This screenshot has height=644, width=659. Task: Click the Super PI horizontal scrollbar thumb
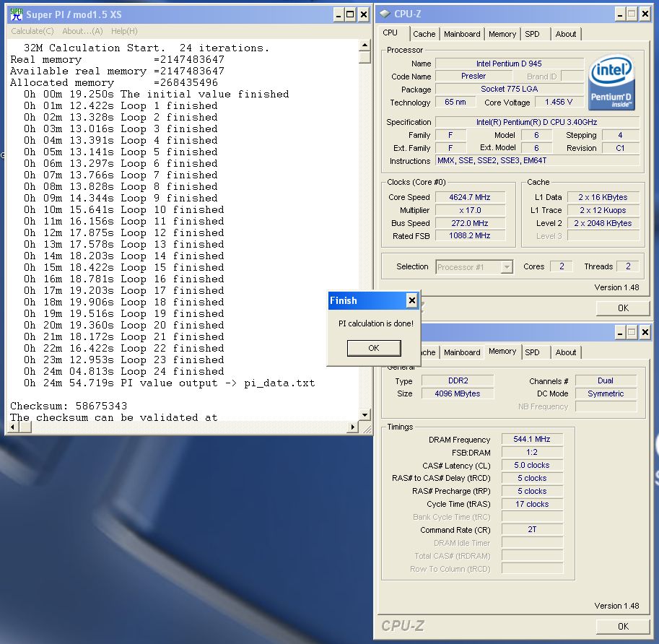25,427
